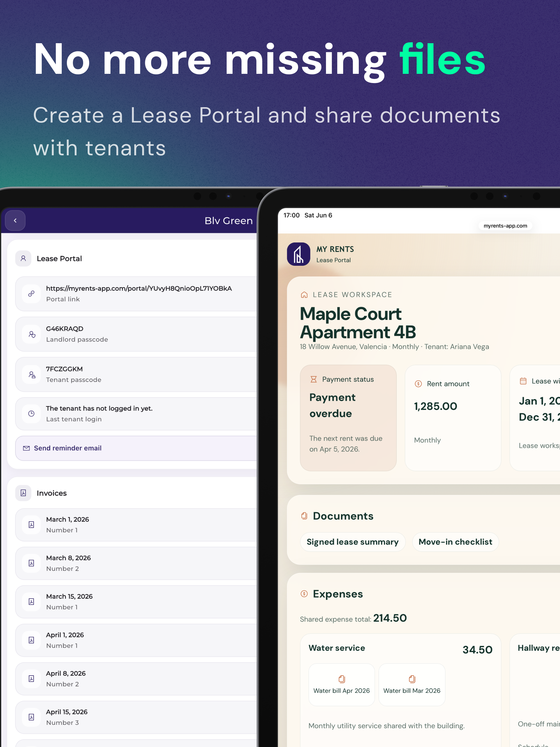Open the Water bill Apr 2026 attachment
The image size is (560, 747).
pyautogui.click(x=342, y=685)
